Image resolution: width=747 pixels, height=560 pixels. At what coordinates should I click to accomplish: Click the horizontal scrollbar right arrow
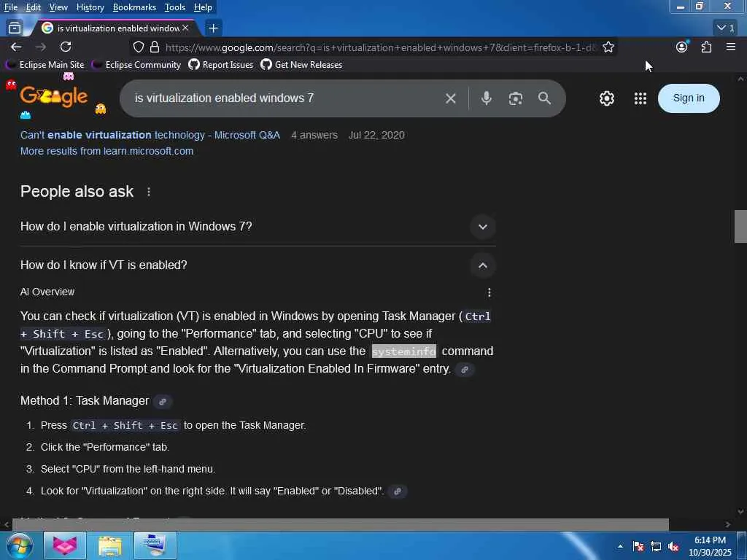tap(727, 525)
